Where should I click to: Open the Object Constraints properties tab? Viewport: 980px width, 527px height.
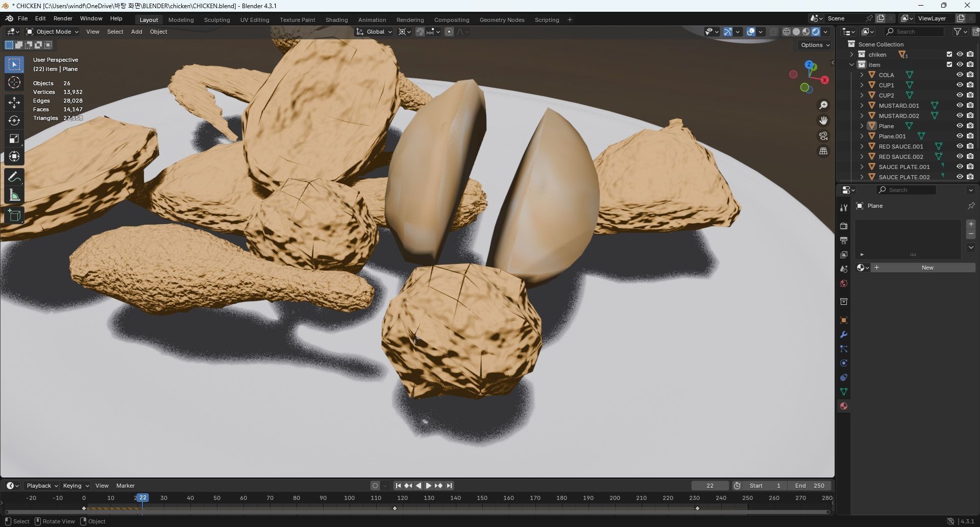(x=844, y=377)
